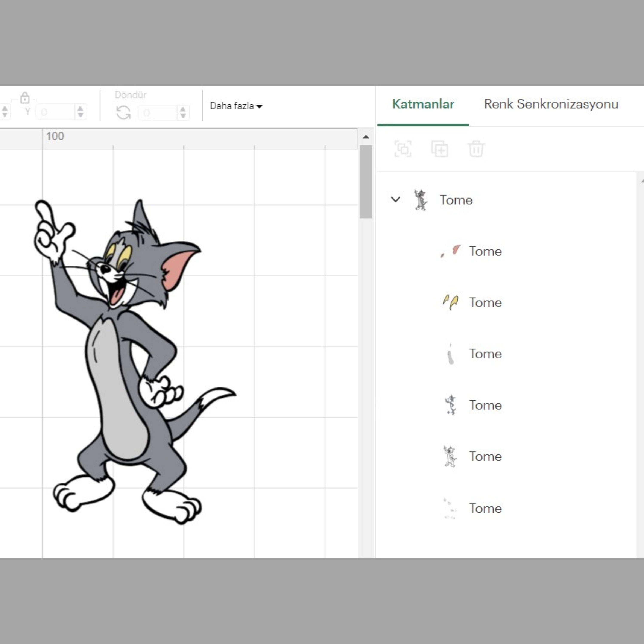Click the Tome group thumbnail icon
Image resolution: width=644 pixels, height=644 pixels.
(421, 200)
